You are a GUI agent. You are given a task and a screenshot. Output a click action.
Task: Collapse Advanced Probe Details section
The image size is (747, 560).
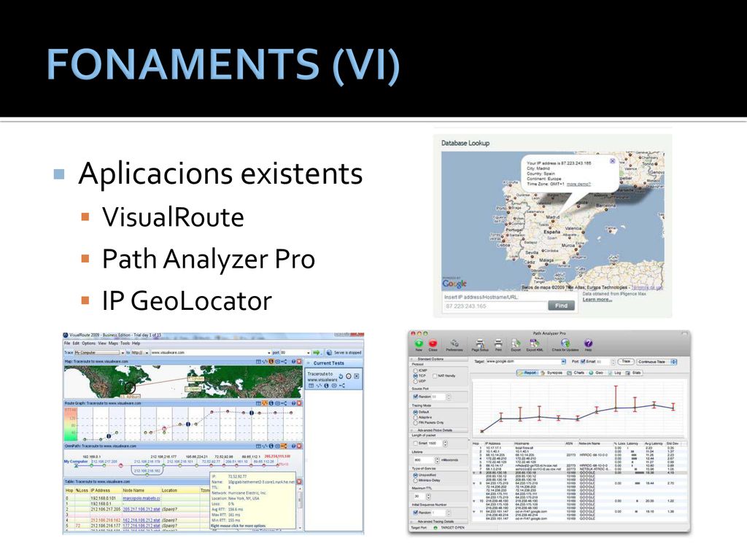point(411,430)
